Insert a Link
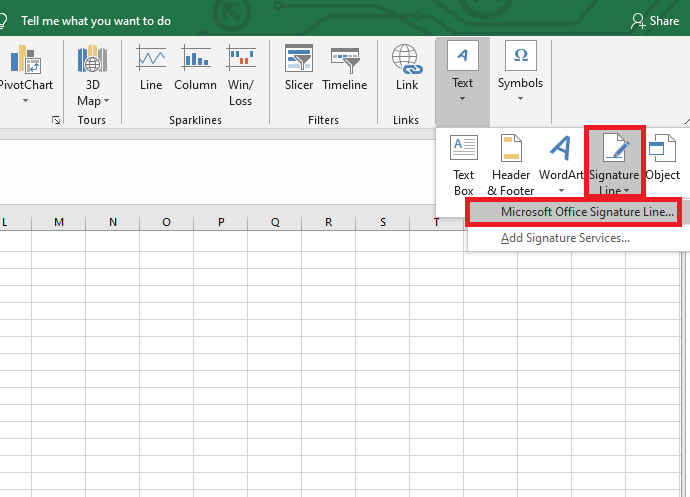This screenshot has height=497, width=690. tap(406, 68)
